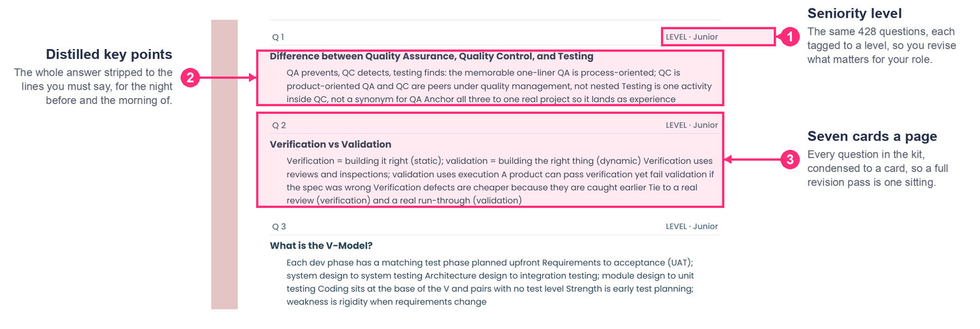The width and height of the screenshot is (980, 329).
Task: Open the 'What is the V-Model?' question title
Action: [x=321, y=246]
